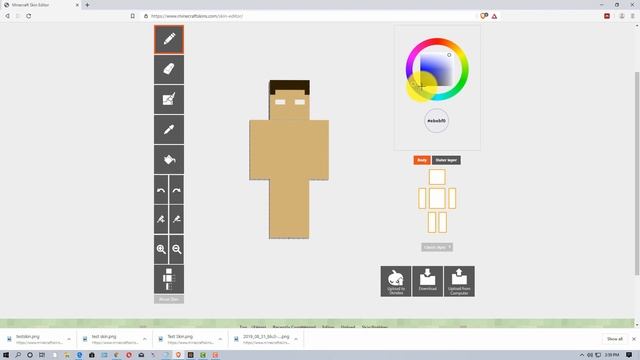Select the Eyedropper color picker tool
The height and width of the screenshot is (360, 640).
click(x=169, y=129)
